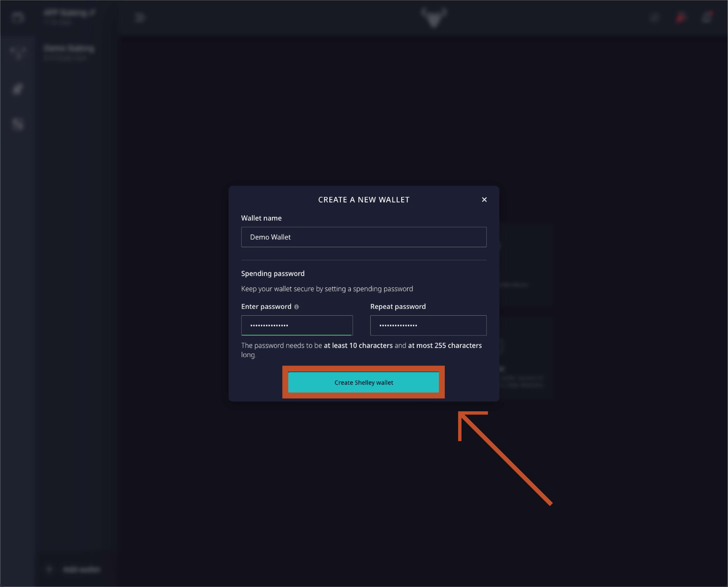Click the 'Wallet name' label
The image size is (728, 587).
click(x=261, y=218)
